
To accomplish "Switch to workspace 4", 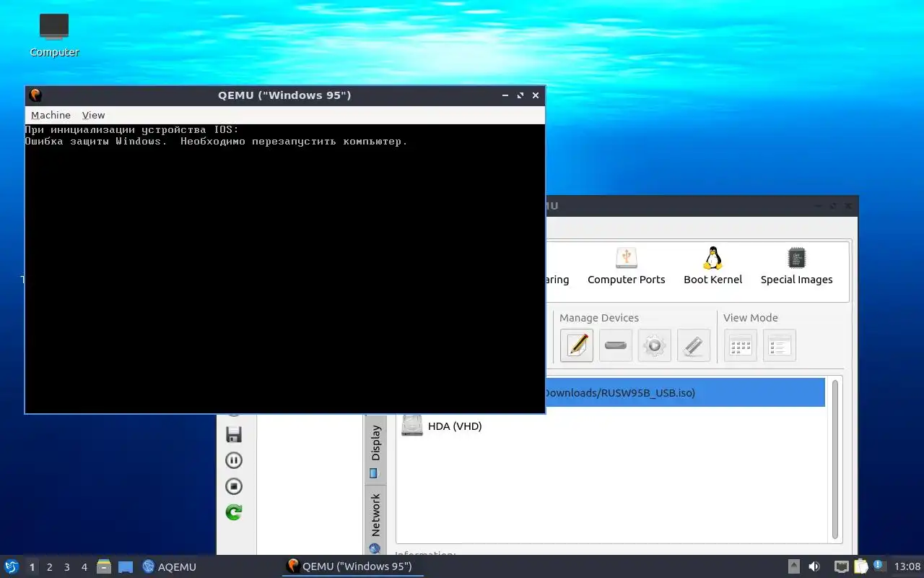I will pos(84,567).
